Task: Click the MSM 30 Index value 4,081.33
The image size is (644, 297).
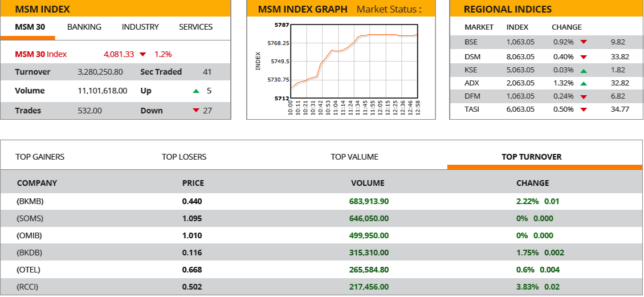Action: point(119,54)
